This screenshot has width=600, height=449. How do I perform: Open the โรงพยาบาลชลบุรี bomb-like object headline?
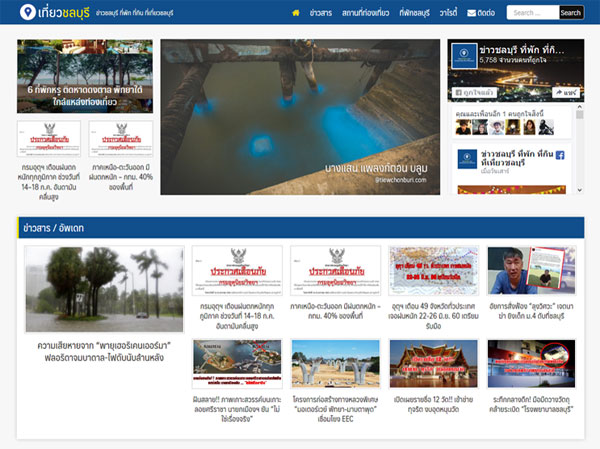(x=532, y=404)
